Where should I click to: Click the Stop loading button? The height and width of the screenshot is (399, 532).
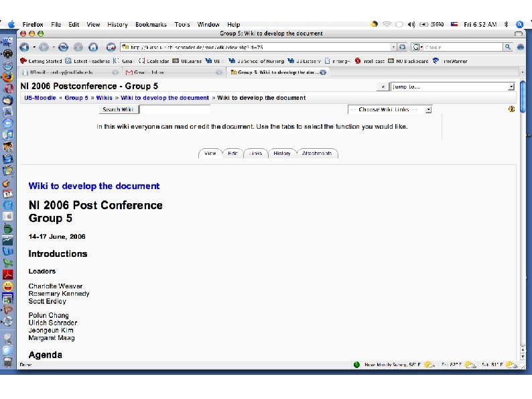click(78, 47)
